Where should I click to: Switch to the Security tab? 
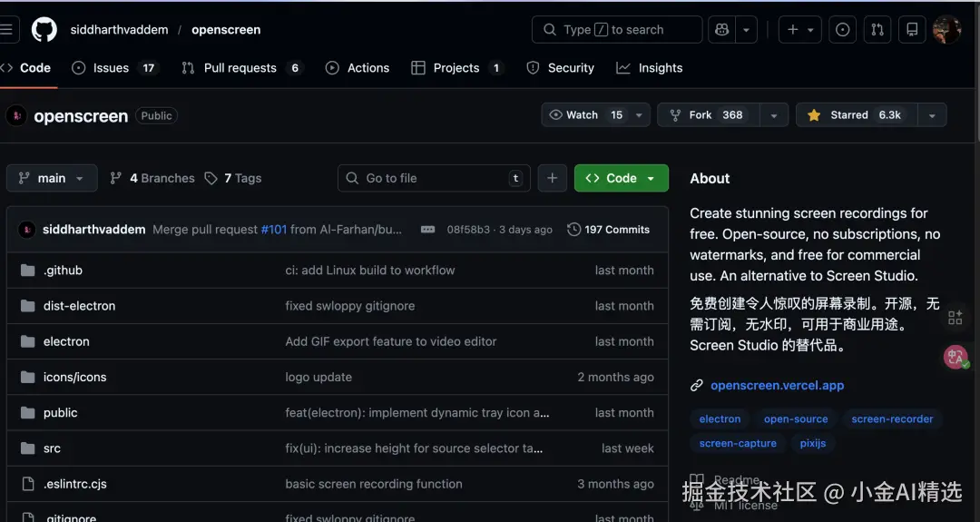(x=561, y=67)
